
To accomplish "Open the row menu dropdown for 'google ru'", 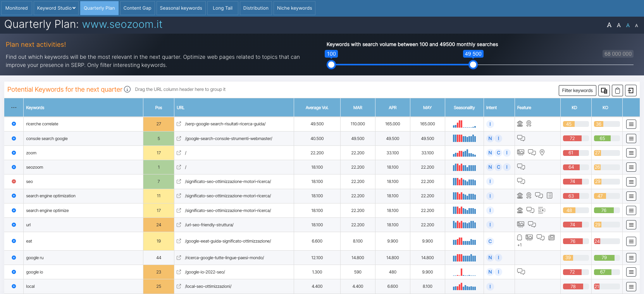I will coord(631,258).
